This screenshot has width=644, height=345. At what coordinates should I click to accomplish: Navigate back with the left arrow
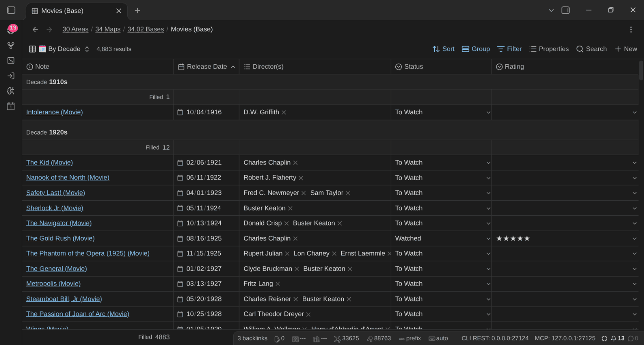coord(35,29)
